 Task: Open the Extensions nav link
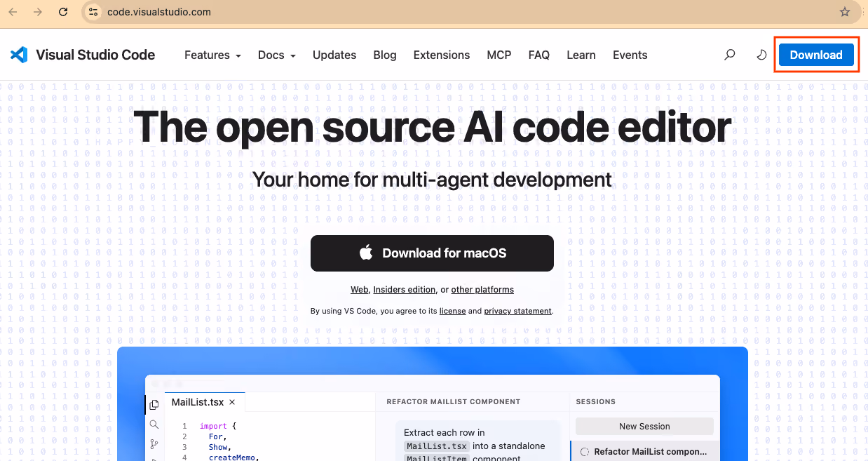(442, 55)
